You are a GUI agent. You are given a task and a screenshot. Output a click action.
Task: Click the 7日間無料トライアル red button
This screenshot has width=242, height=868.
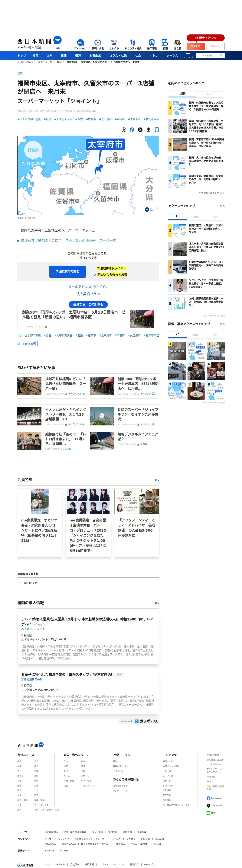click(x=206, y=38)
